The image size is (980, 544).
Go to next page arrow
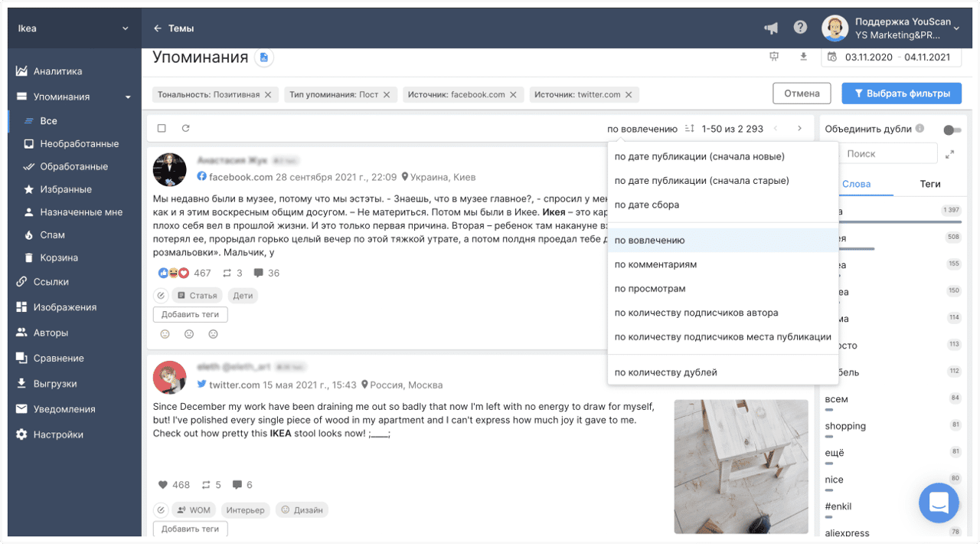799,129
